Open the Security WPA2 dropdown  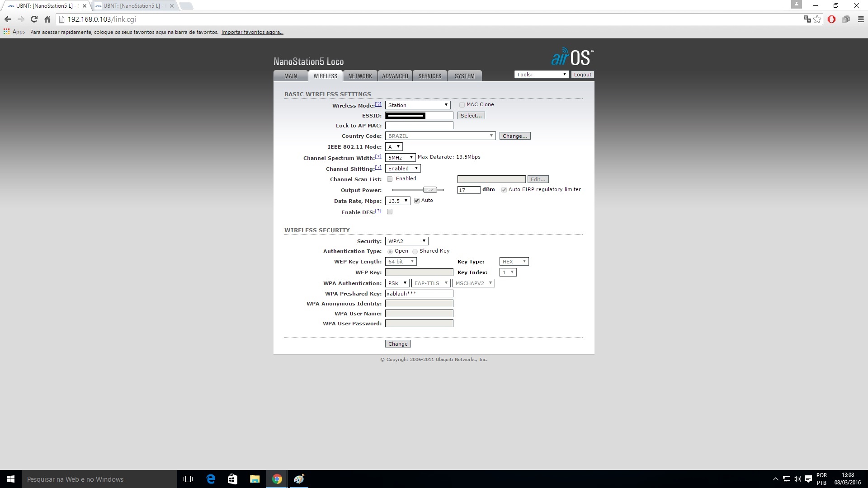(x=406, y=241)
